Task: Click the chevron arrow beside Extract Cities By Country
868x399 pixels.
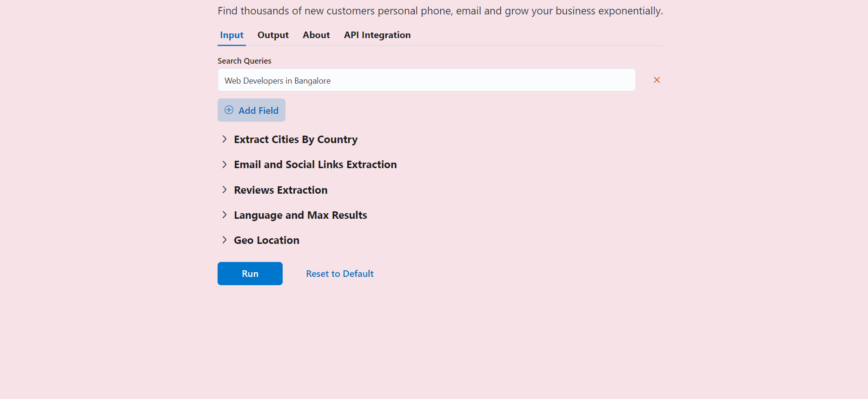Action: pos(225,139)
